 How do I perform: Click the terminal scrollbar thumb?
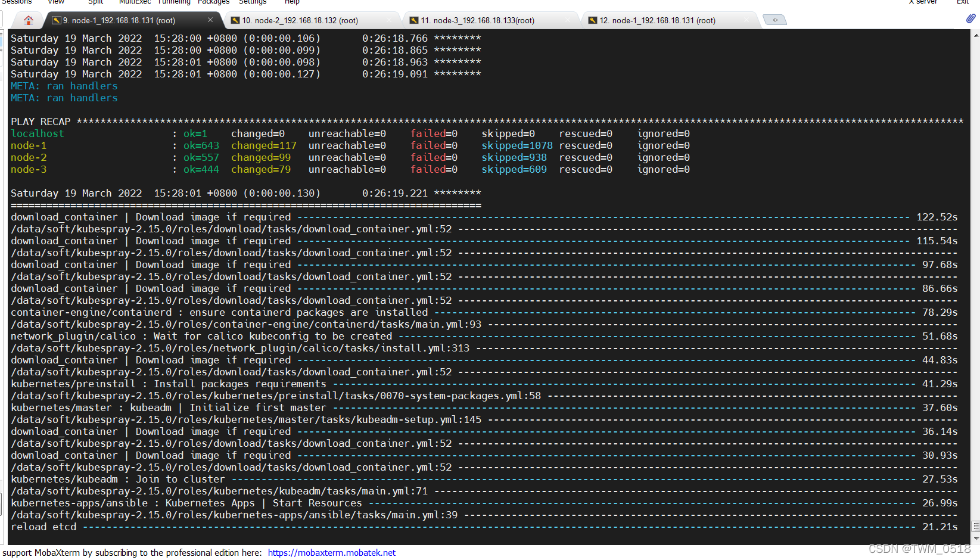click(975, 527)
